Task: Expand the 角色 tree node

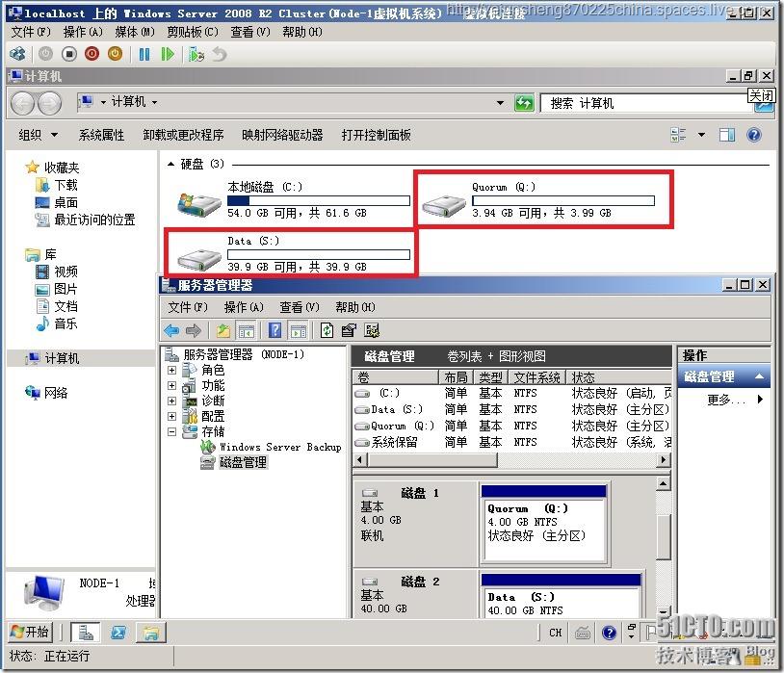Action: point(171,371)
